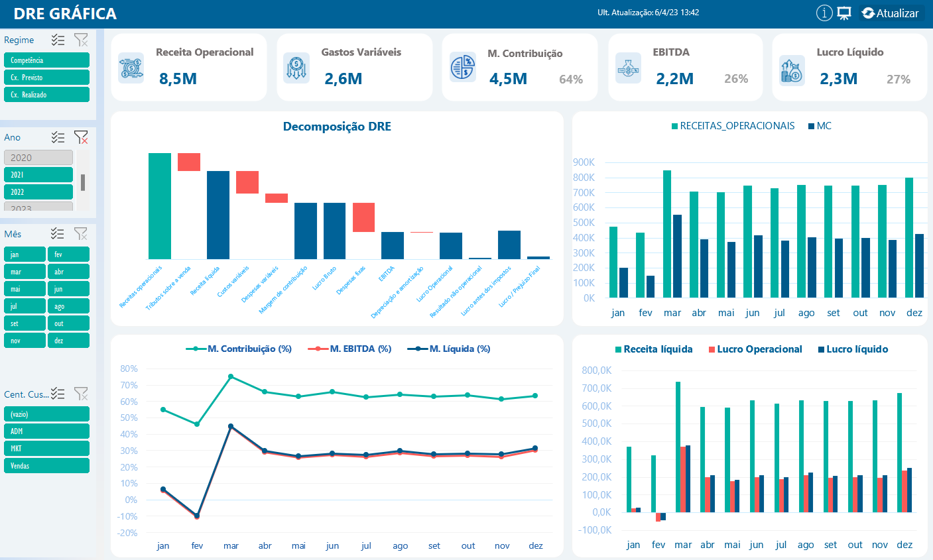Click the 64% contribution margin value
The image size is (933, 560).
point(571,80)
